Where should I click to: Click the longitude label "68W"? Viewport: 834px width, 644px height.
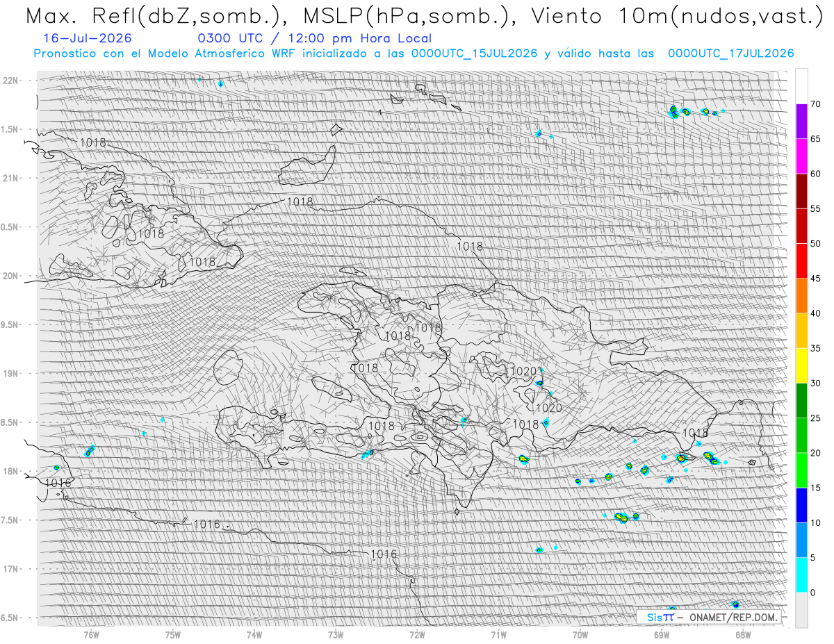[743, 635]
